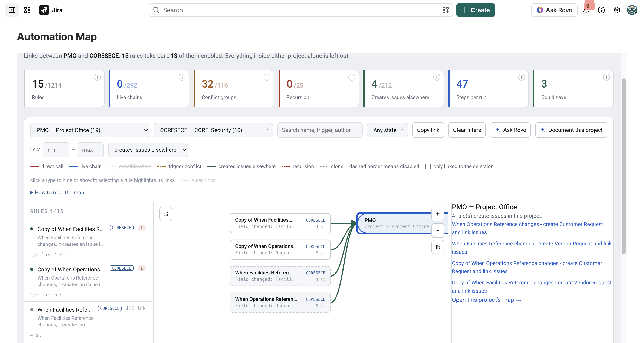The image size is (644, 343).
Task: Toggle the live chain legend type
Action: pyautogui.click(x=85, y=166)
